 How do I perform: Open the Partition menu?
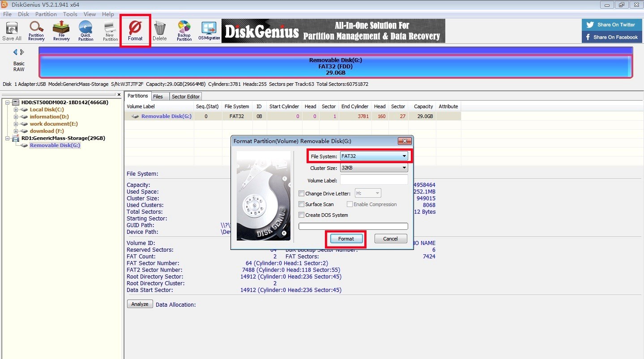click(x=46, y=14)
